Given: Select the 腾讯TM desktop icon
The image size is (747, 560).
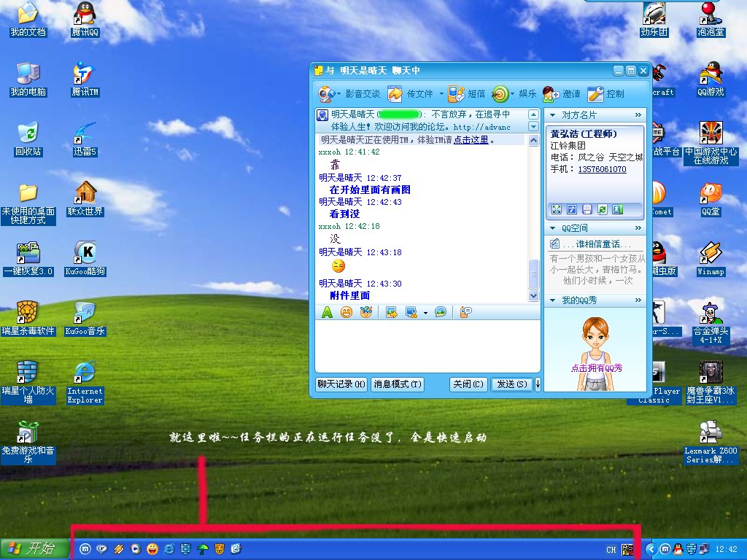Looking at the screenshot, I should coord(85,79).
